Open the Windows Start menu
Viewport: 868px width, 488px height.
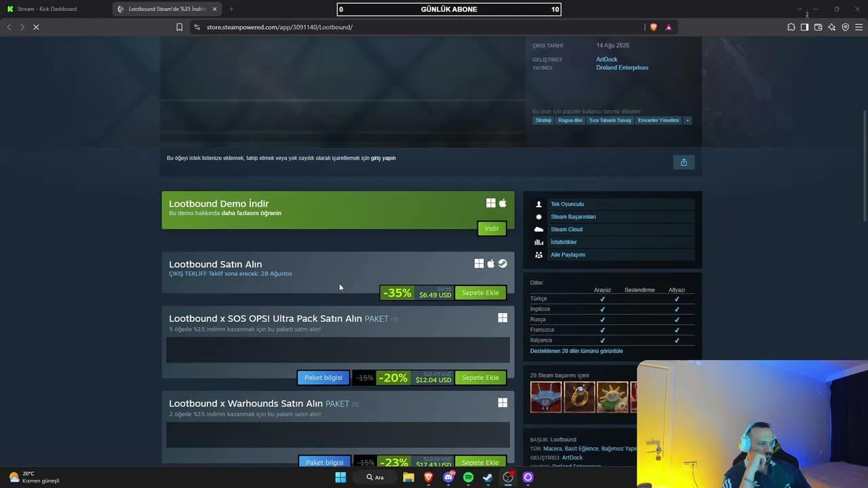340,477
